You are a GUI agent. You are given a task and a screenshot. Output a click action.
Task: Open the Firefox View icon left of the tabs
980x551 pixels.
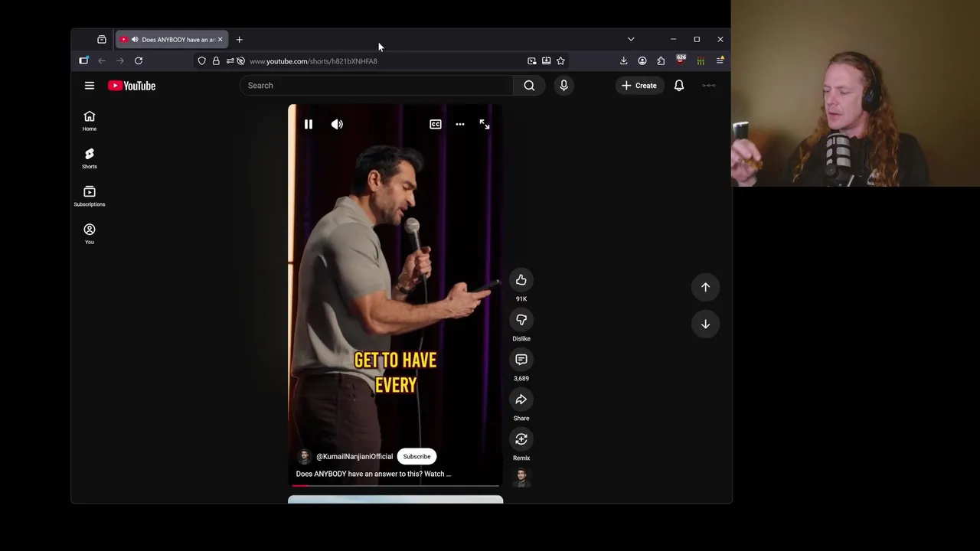[x=102, y=40]
